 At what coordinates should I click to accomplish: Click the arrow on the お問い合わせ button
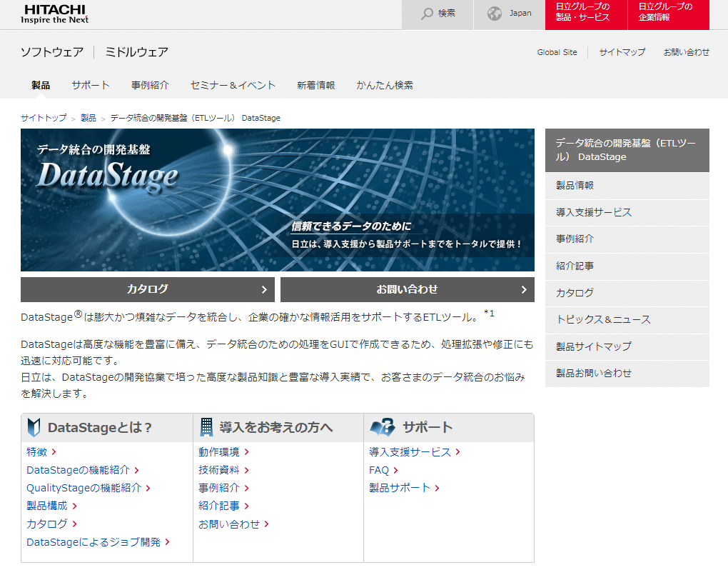click(524, 290)
